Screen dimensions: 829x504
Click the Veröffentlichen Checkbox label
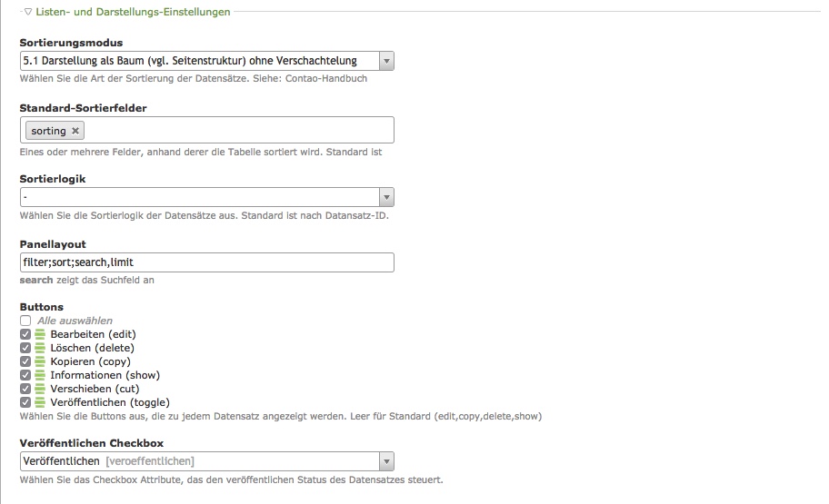pyautogui.click(x=92, y=443)
